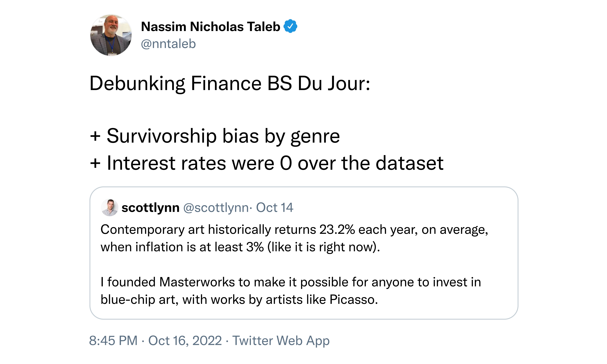
Task: Click the 'Debunking Finance BS Du Jour' line
Action: tap(229, 83)
